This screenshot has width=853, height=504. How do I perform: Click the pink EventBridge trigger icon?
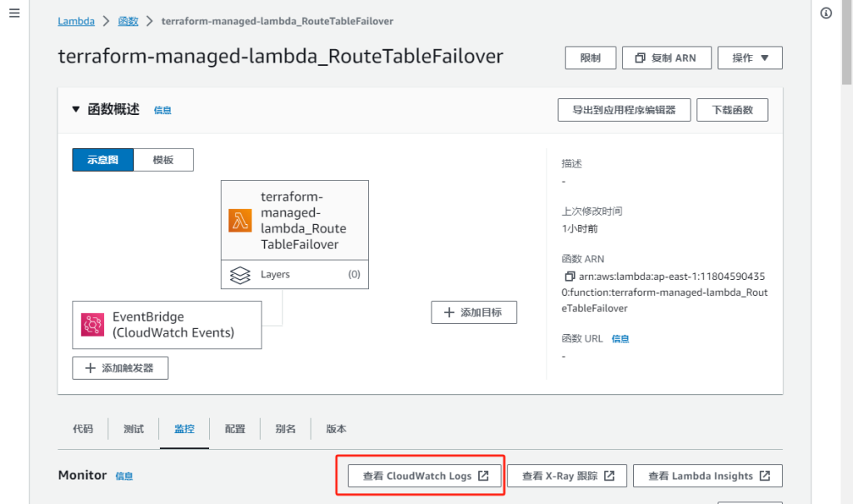(x=92, y=325)
